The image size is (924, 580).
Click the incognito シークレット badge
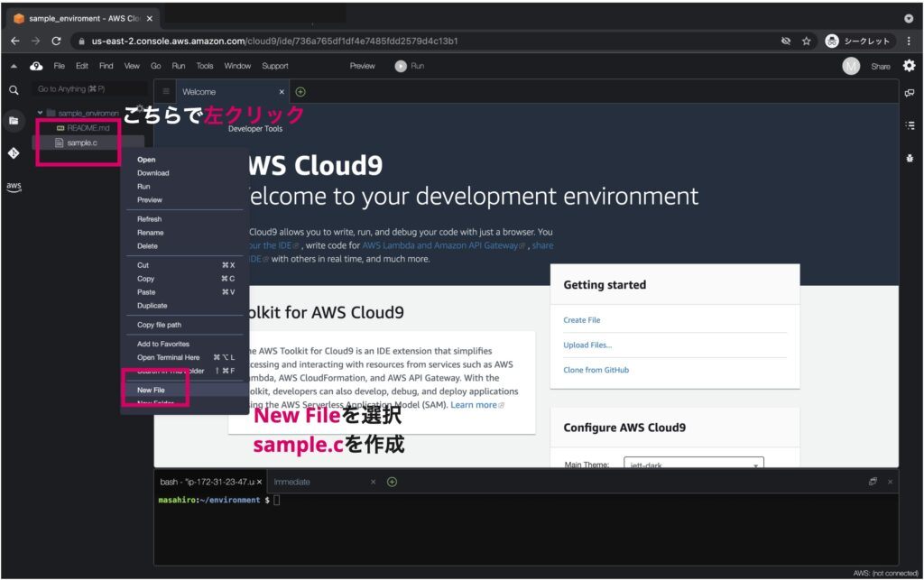(x=858, y=41)
